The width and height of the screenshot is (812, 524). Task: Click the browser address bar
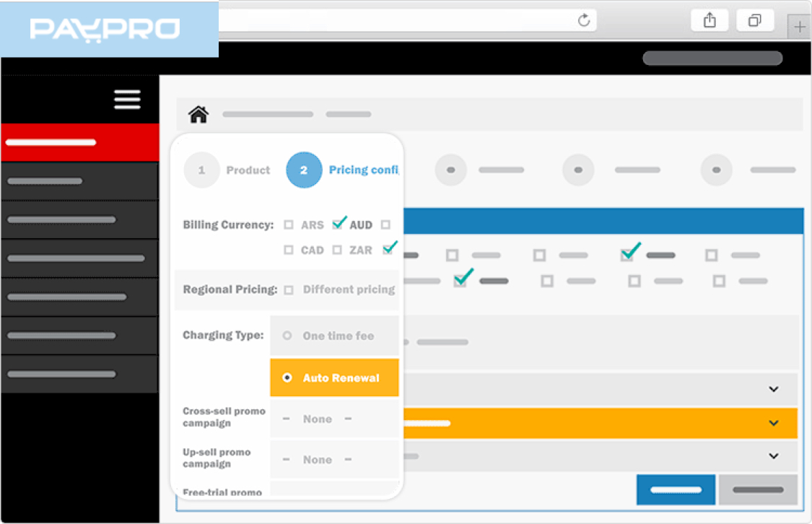tap(408, 20)
